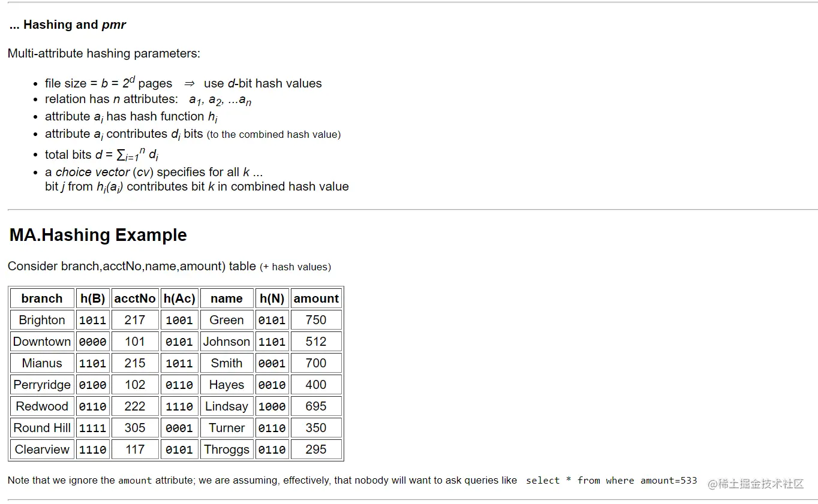818x504 pixels.
Task: Click the "amount" column header
Action: coord(316,298)
